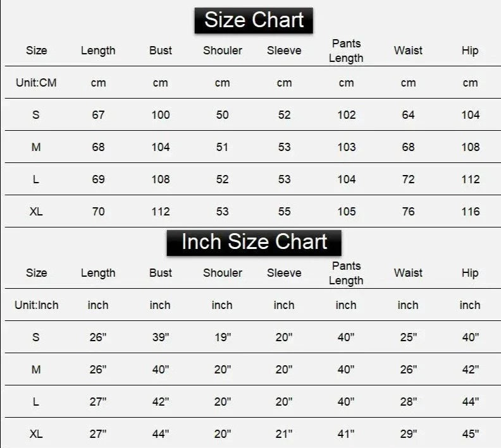This screenshot has width=501, height=448.
Task: Click the 116 hip value for XL
Action: tap(471, 212)
